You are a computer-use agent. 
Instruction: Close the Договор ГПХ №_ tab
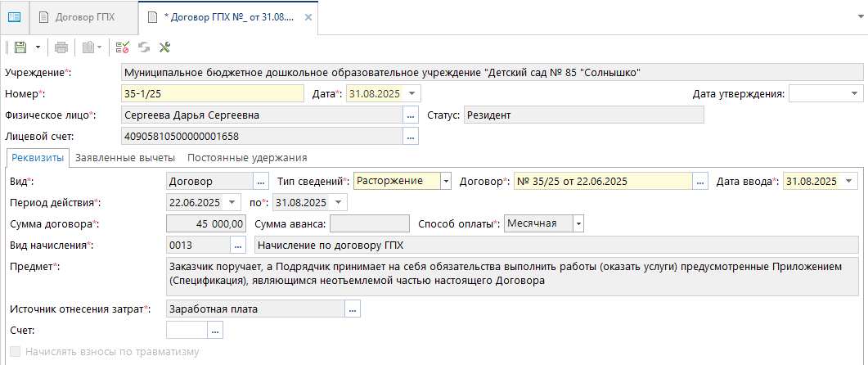pyautogui.click(x=308, y=17)
